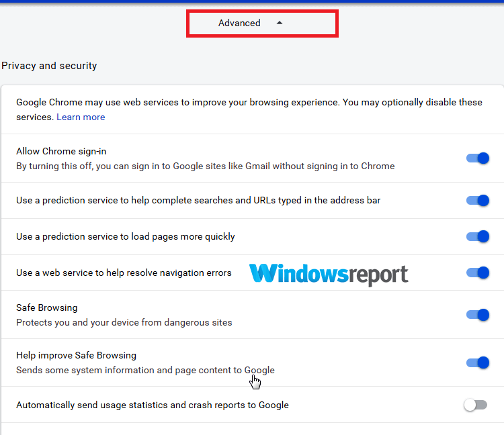Click the 'Allow Chrome sign-in' label

(61, 151)
